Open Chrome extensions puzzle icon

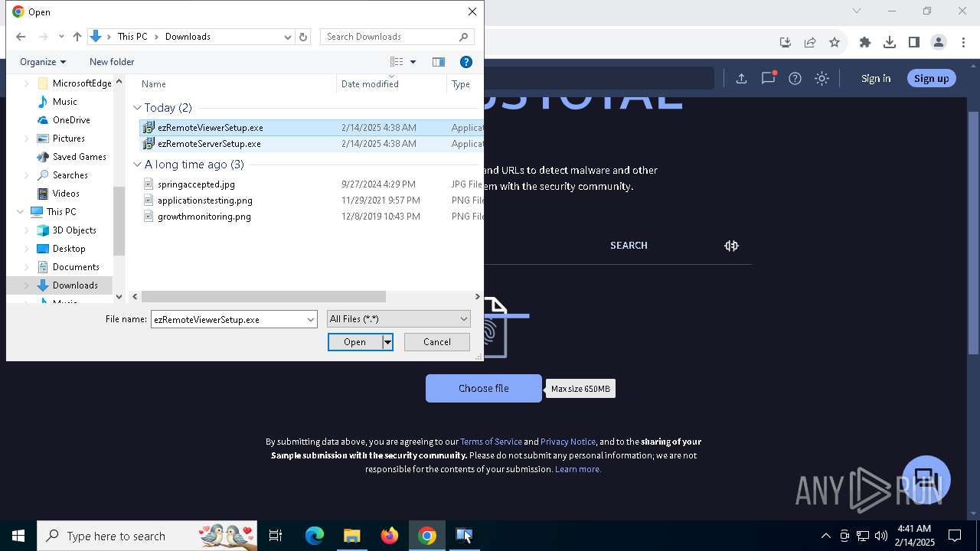865,42
